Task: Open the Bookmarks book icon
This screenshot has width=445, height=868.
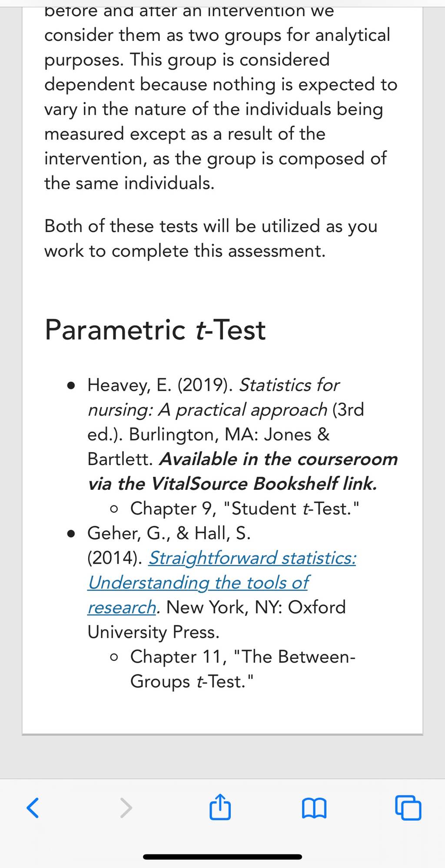Action: click(314, 808)
